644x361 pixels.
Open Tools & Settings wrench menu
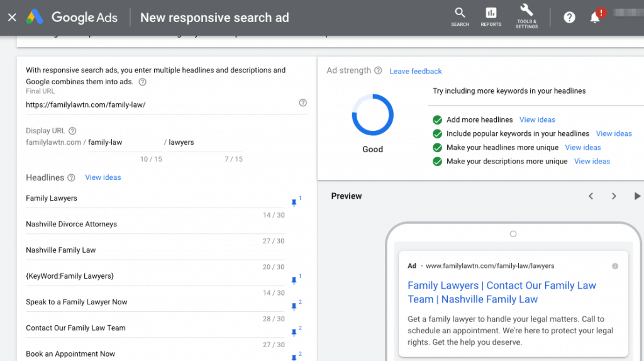tap(526, 16)
